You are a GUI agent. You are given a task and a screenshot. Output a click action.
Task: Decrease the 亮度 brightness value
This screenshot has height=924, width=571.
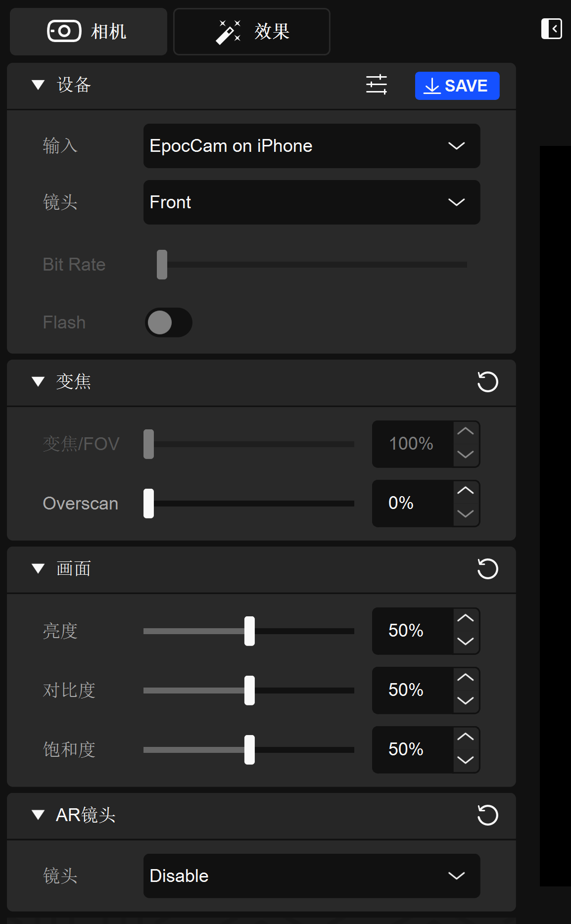[x=466, y=642]
